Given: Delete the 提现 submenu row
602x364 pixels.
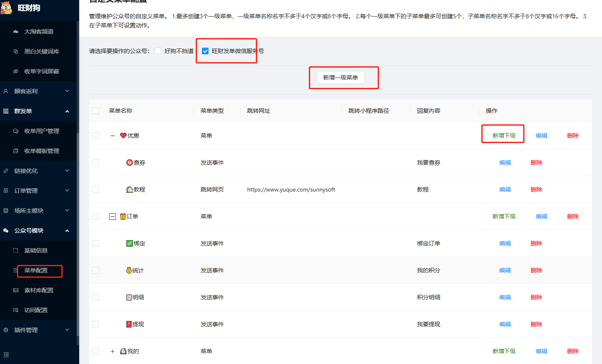Looking at the screenshot, I should (x=536, y=324).
